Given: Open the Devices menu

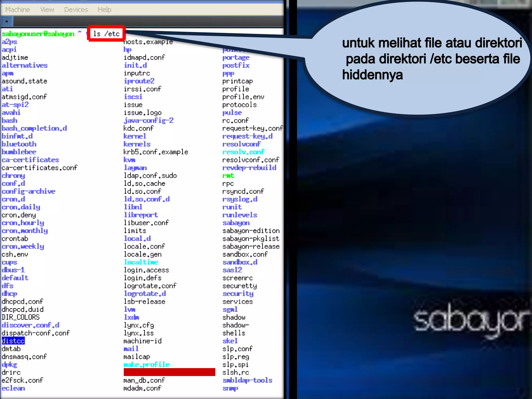Looking at the screenshot, I should click(76, 10).
